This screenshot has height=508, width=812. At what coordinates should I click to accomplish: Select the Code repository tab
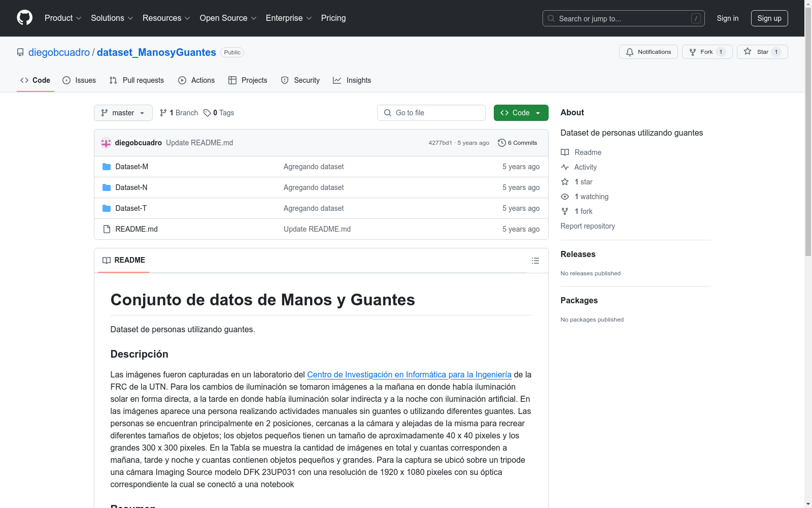click(x=36, y=80)
